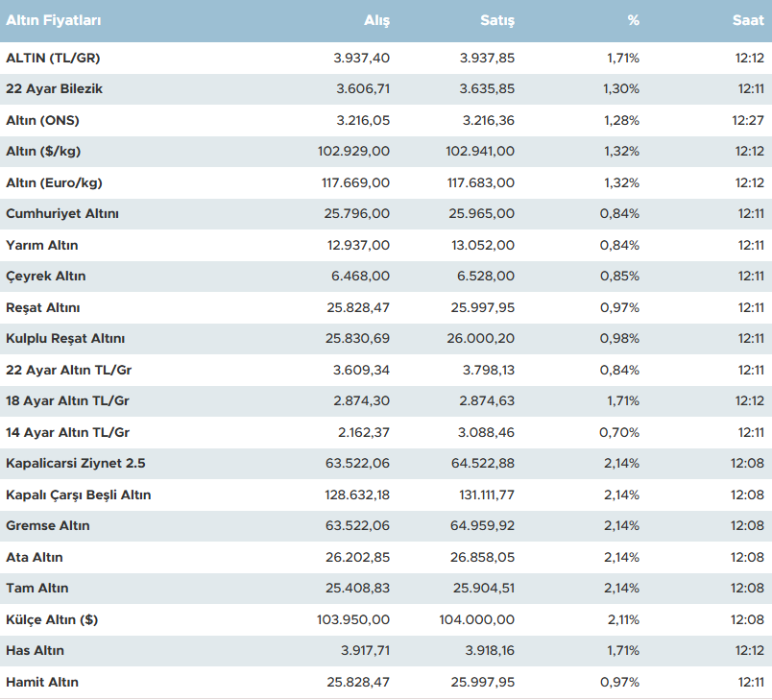The width and height of the screenshot is (772, 700).
Task: Select the '14 Ayar Altın TL/Gr' label
Action: click(x=67, y=433)
